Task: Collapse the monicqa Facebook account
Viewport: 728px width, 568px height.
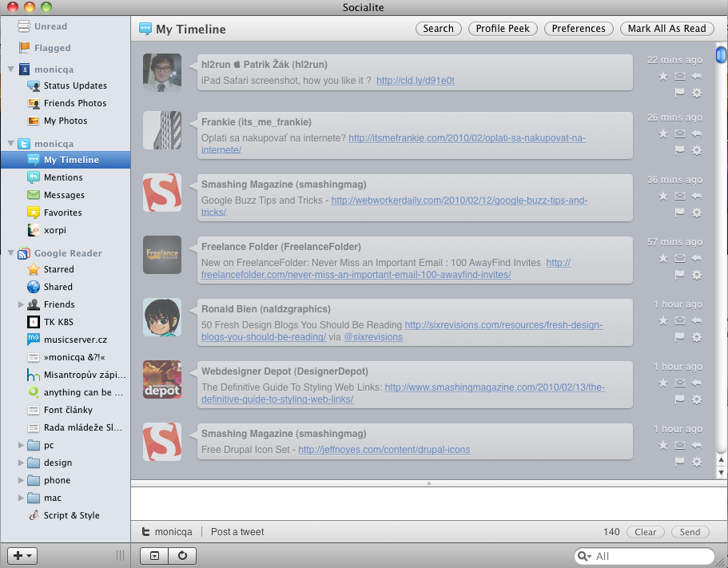Action: coord(10,70)
